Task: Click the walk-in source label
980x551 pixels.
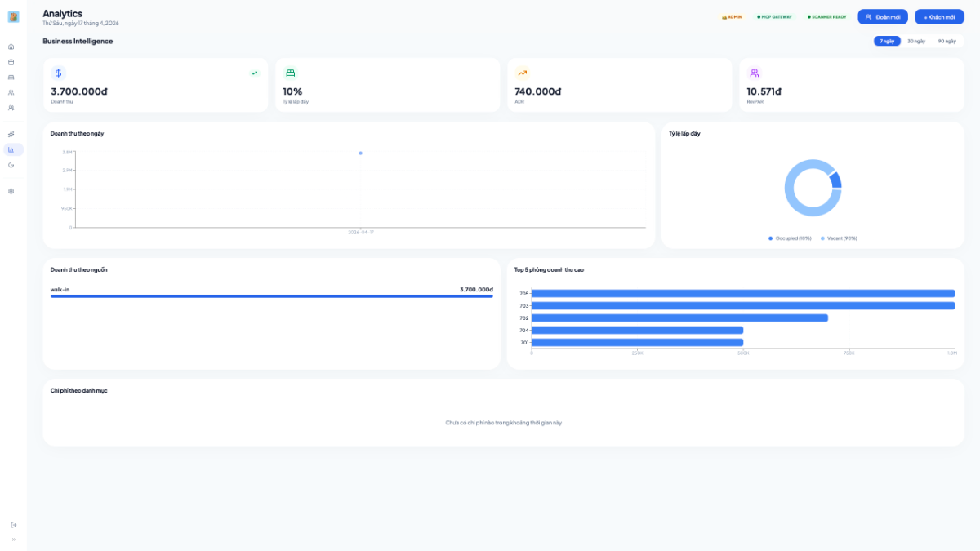Action: coord(60,289)
